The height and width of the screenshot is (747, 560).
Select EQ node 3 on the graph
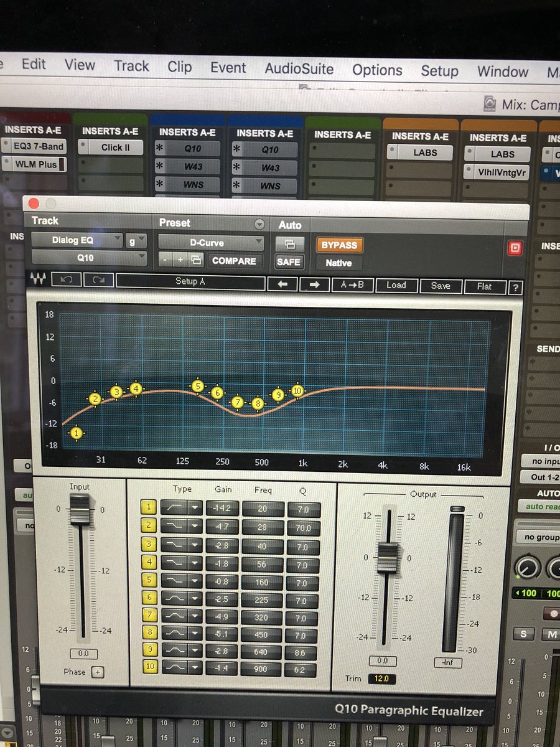116,392
